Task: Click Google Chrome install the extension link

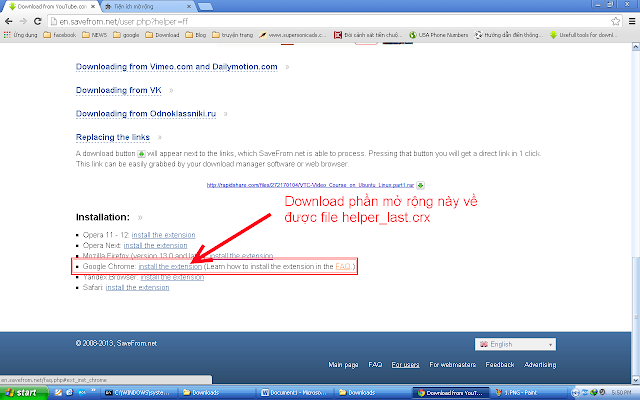Action: [170, 267]
